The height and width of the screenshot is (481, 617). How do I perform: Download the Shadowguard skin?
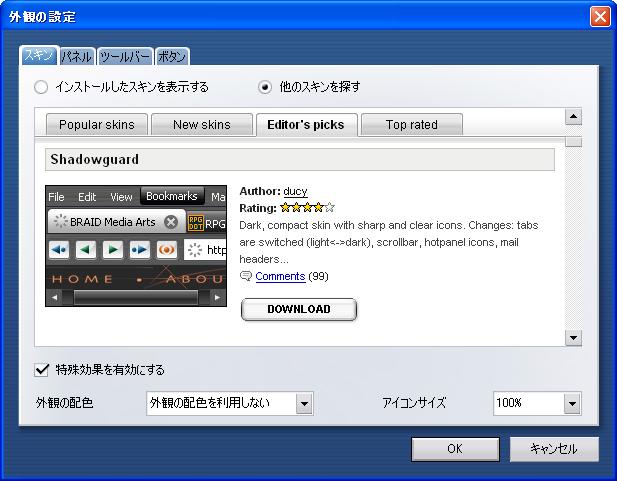299,309
